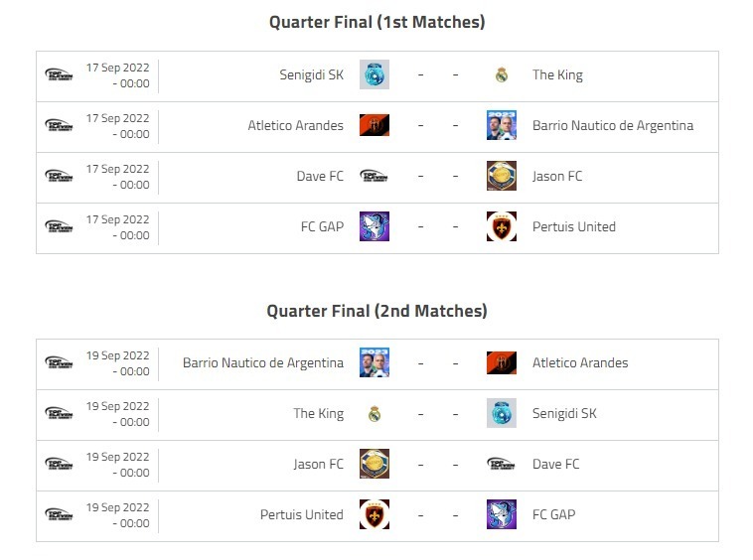Open FC GAP purple crest in 1st Matches
Viewport: 753px width, 560px height.
374,226
